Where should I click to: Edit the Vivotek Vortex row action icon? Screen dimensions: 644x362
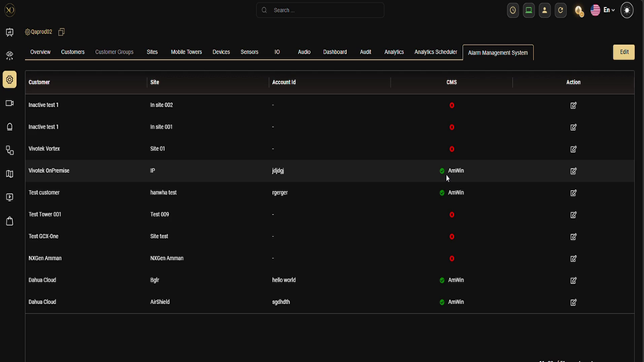[x=573, y=149]
